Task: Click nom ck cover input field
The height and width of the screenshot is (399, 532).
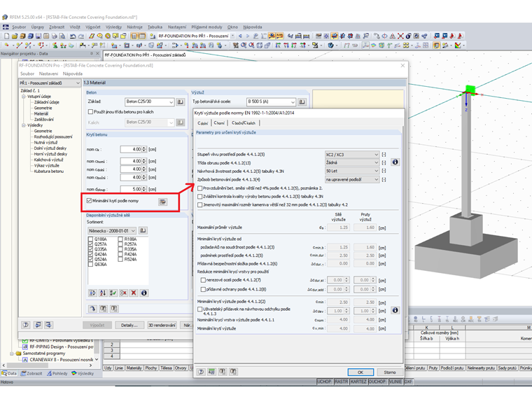Action: click(x=131, y=149)
